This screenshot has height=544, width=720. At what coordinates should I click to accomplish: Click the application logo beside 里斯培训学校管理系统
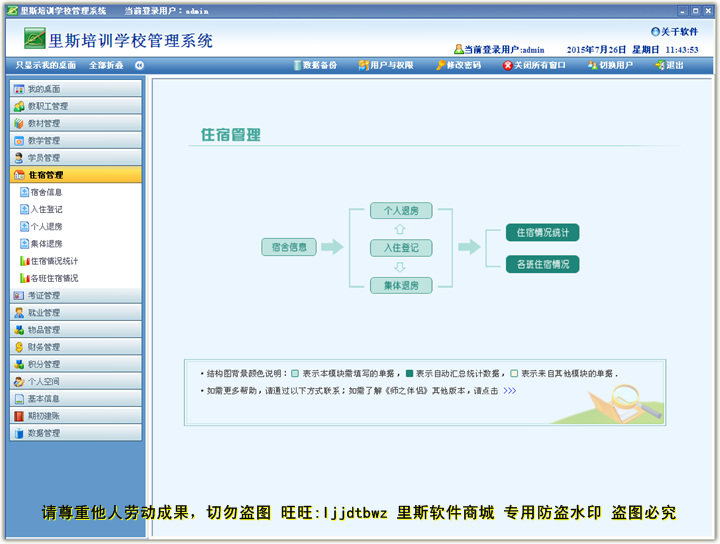(x=35, y=39)
